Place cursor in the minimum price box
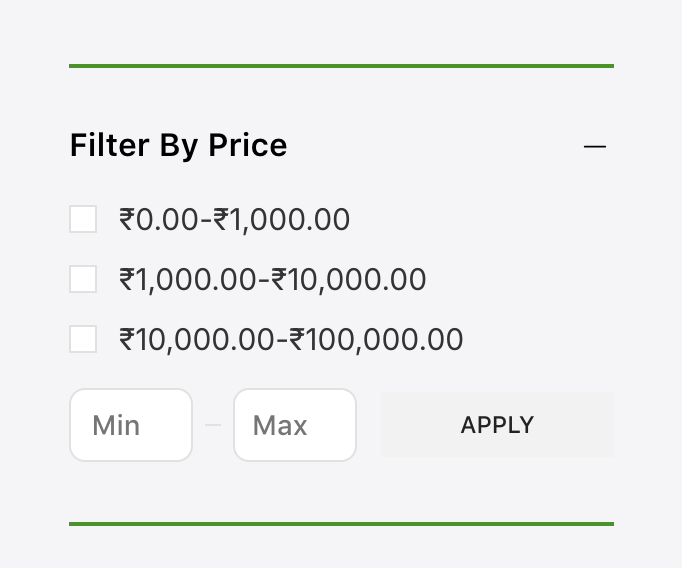 pos(130,425)
